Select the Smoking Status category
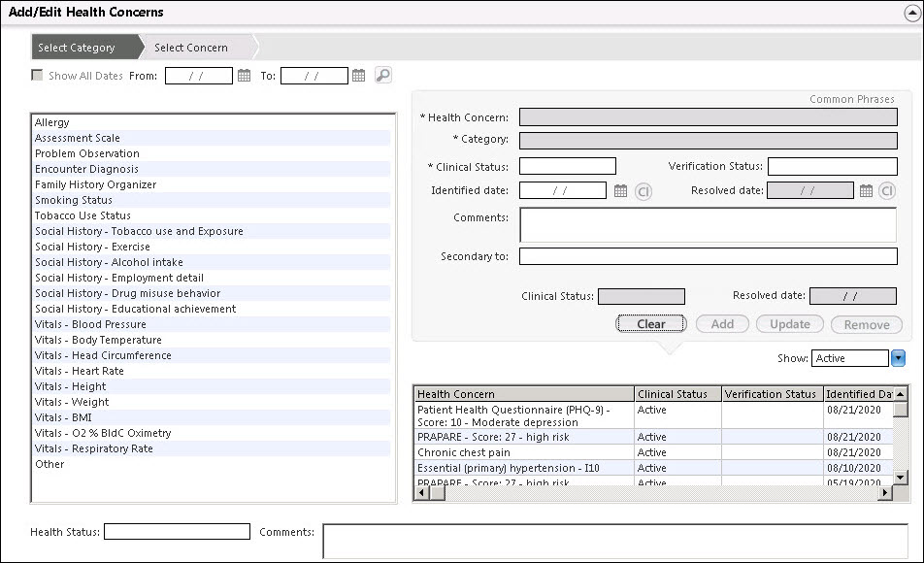 (x=213, y=200)
